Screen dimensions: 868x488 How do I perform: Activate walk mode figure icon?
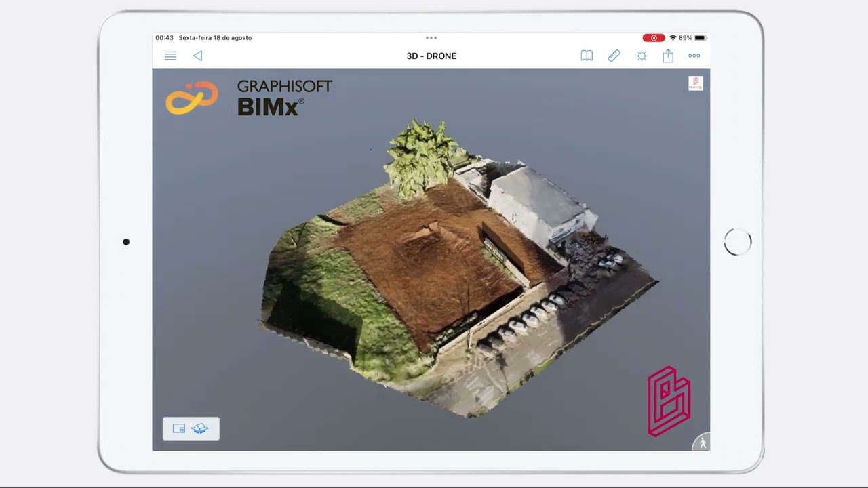pos(702,443)
